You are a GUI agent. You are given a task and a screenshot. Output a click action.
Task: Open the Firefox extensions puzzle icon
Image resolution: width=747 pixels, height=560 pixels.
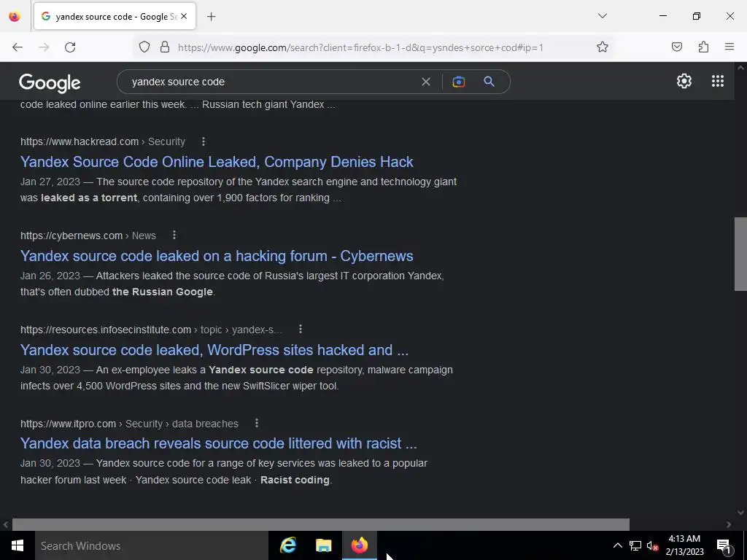tap(703, 47)
